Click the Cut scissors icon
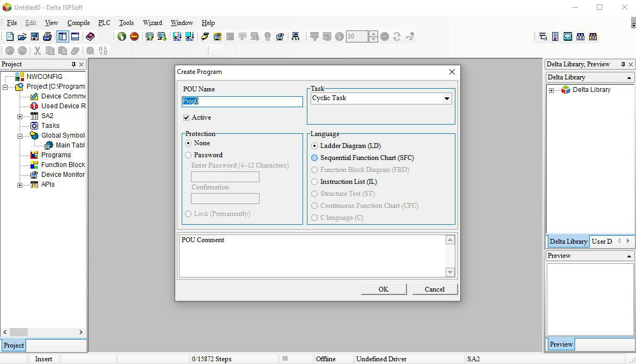Viewport: 636px width, 364px height. (x=38, y=51)
